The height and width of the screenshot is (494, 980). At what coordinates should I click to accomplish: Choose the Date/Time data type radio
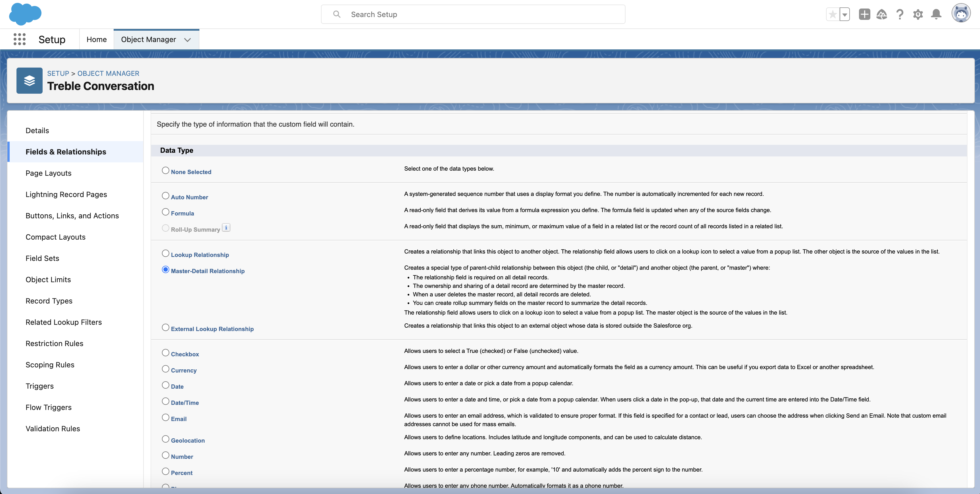click(x=166, y=401)
